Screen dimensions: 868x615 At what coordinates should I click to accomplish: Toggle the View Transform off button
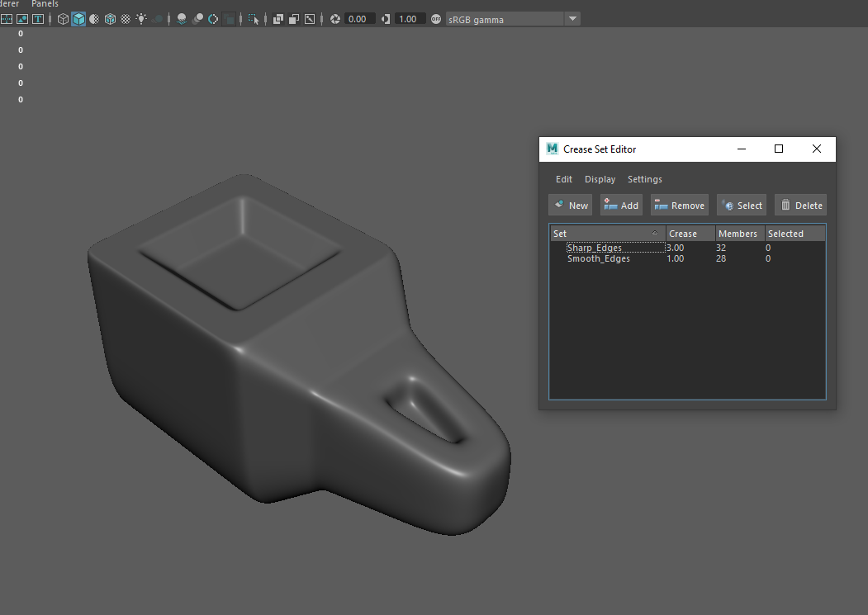click(436, 19)
